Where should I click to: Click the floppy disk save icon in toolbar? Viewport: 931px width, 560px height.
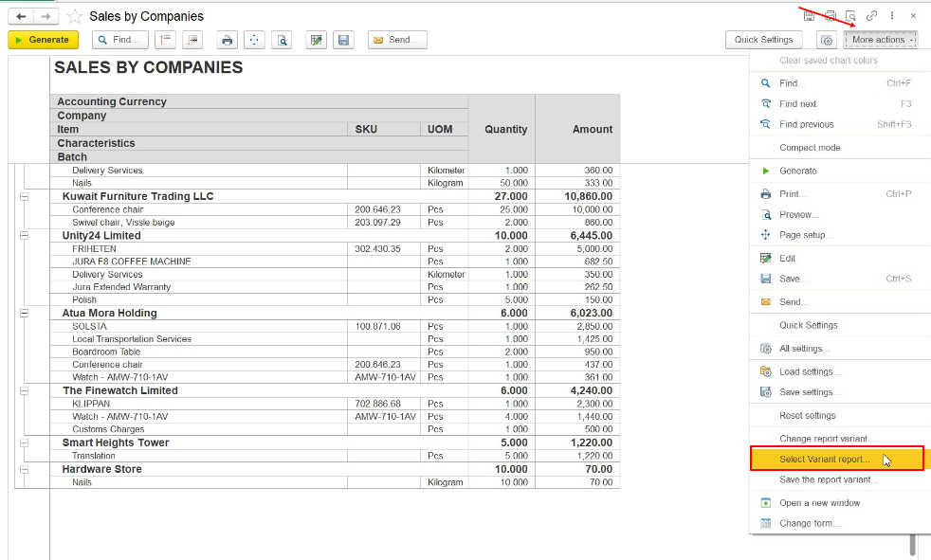tap(343, 40)
